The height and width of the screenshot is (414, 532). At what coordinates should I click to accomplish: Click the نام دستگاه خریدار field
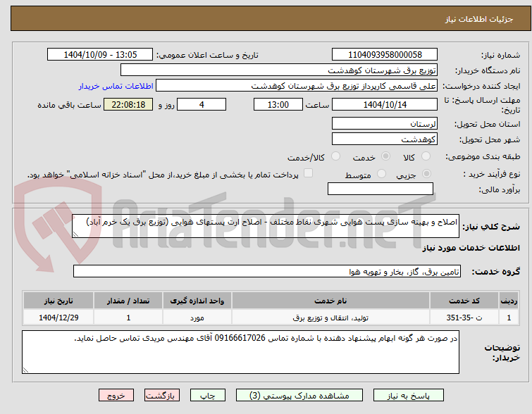(x=279, y=70)
